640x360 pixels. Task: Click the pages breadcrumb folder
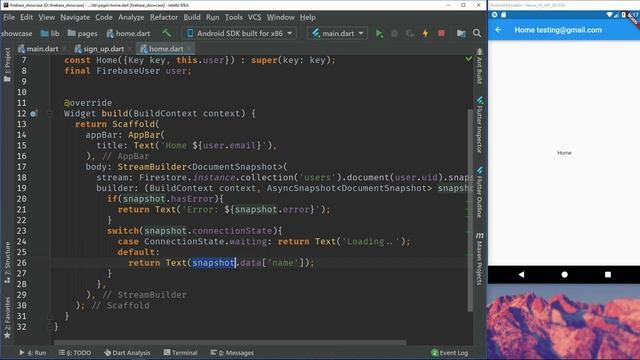(x=82, y=33)
